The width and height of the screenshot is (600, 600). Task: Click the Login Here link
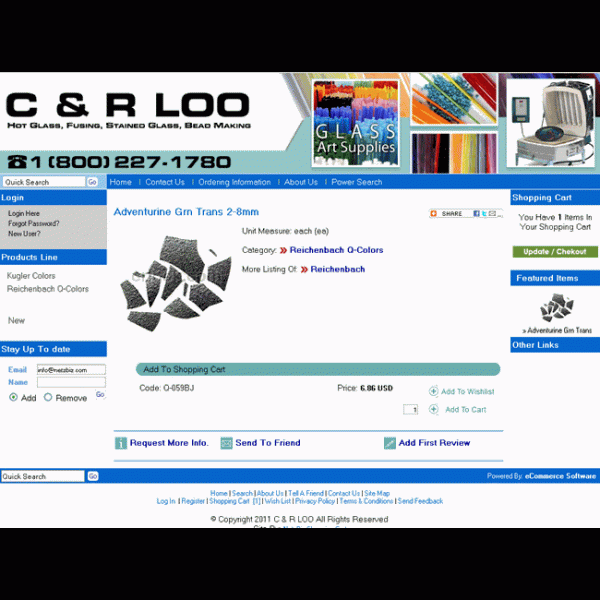pyautogui.click(x=24, y=213)
